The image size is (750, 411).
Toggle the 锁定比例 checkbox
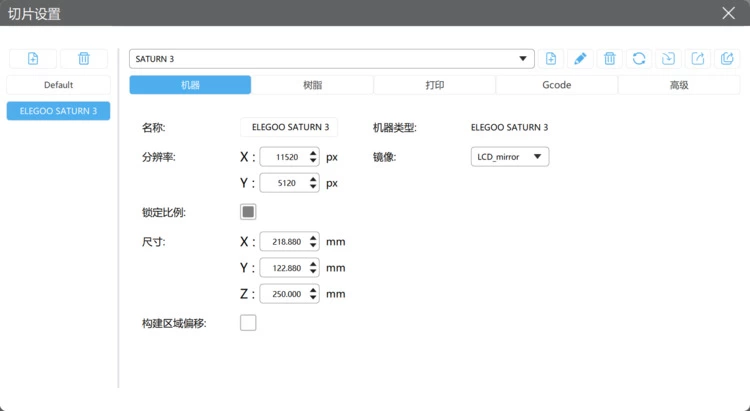pyautogui.click(x=248, y=212)
